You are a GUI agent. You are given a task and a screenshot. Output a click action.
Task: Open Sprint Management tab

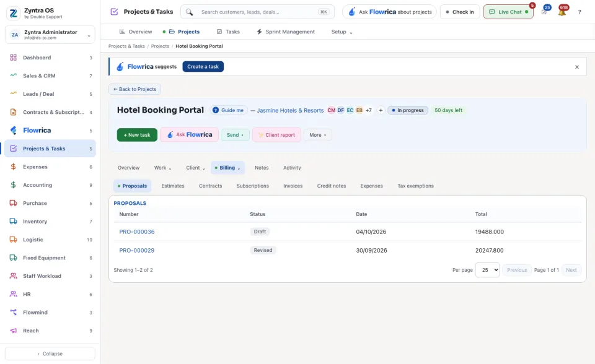(286, 32)
